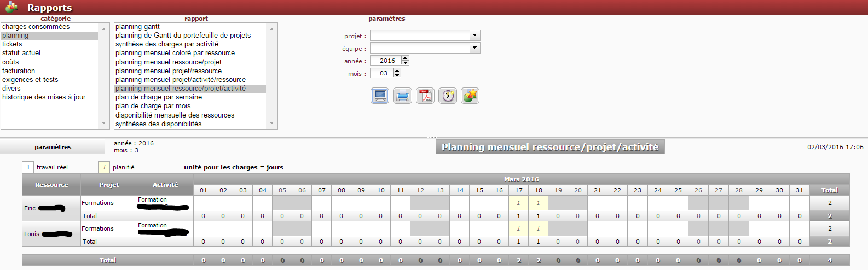Click the grand total value 4

point(830,260)
